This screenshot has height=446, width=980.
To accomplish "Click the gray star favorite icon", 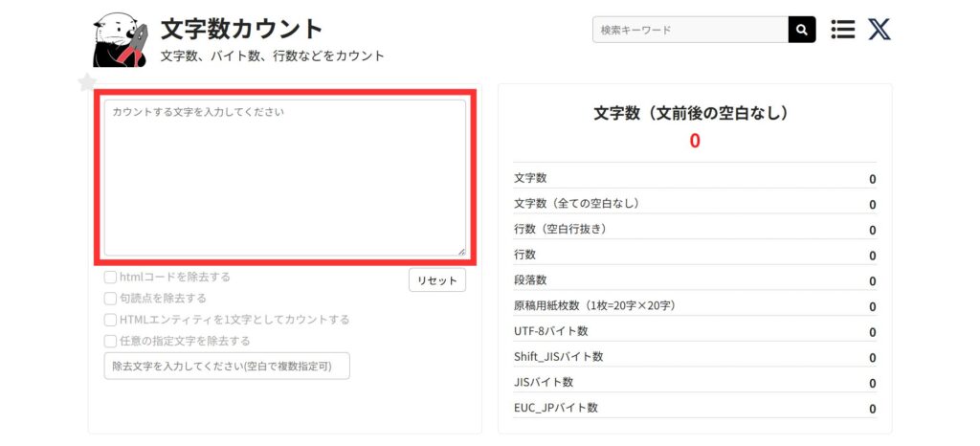I will click(x=87, y=83).
